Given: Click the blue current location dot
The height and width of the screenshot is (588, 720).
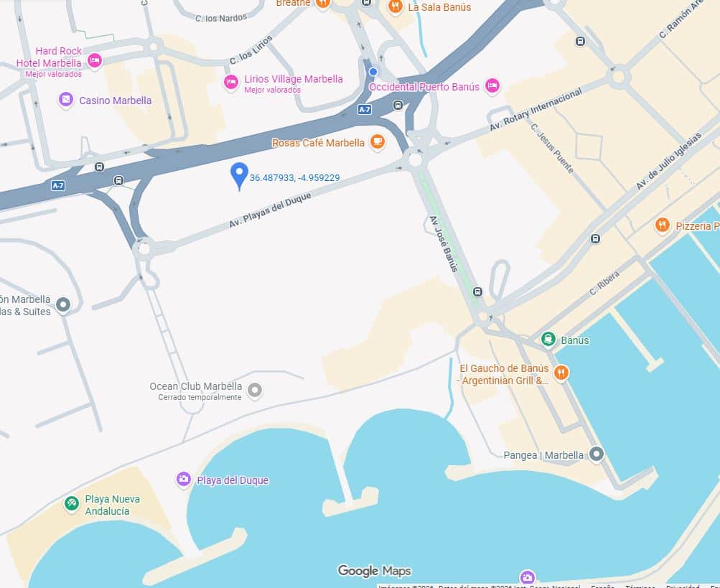Looking at the screenshot, I should pos(373,72).
